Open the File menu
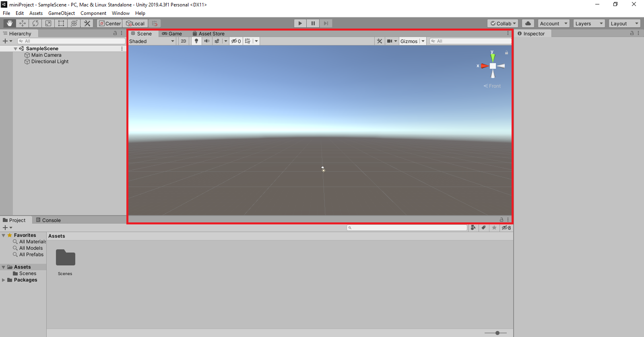Viewport: 644px width, 337px height. pos(6,13)
